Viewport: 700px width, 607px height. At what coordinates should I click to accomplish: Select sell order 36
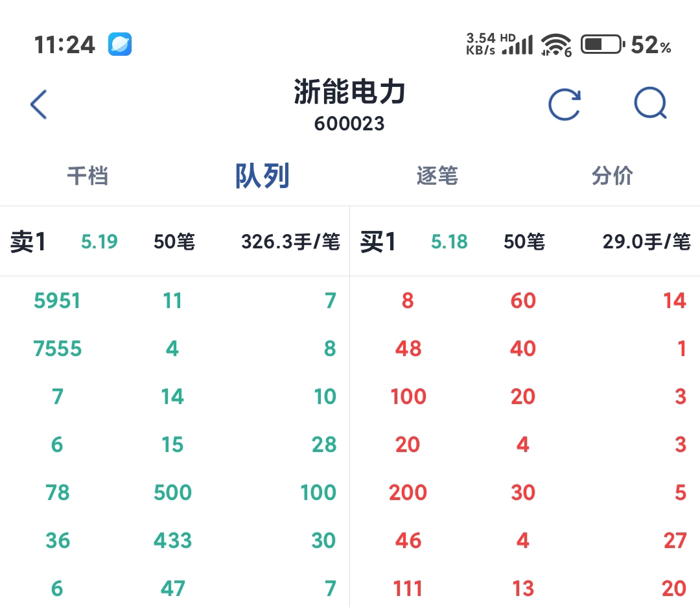coord(57,540)
